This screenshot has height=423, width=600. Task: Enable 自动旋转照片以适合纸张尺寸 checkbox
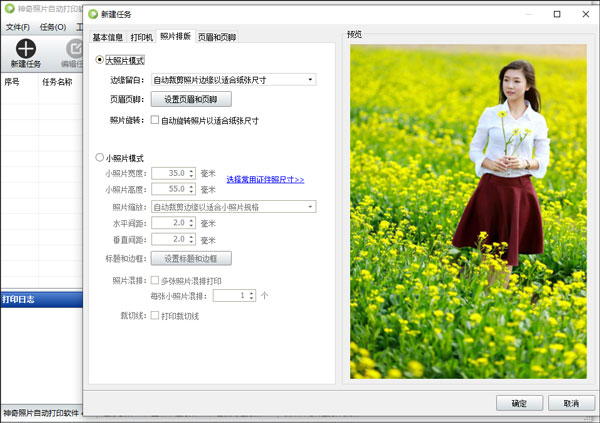[155, 120]
